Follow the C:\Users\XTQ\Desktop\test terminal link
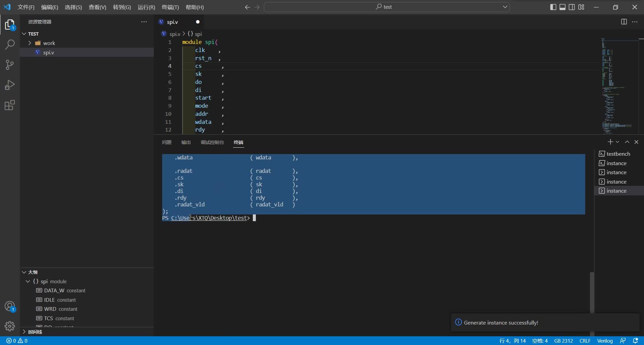The width and height of the screenshot is (644, 345). [209, 218]
